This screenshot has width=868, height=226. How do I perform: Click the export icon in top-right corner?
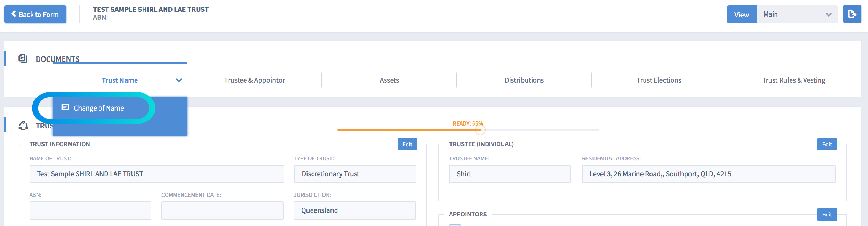click(x=852, y=14)
